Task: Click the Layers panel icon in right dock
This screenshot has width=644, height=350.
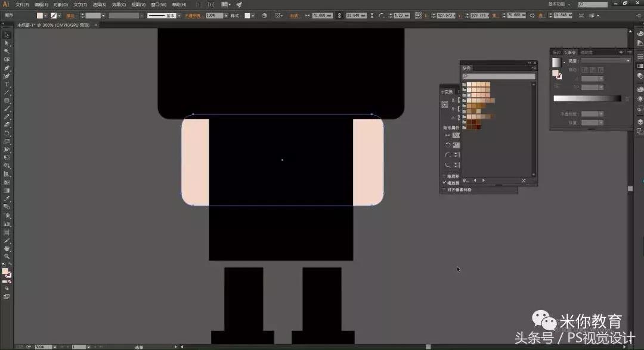Action: (640, 122)
